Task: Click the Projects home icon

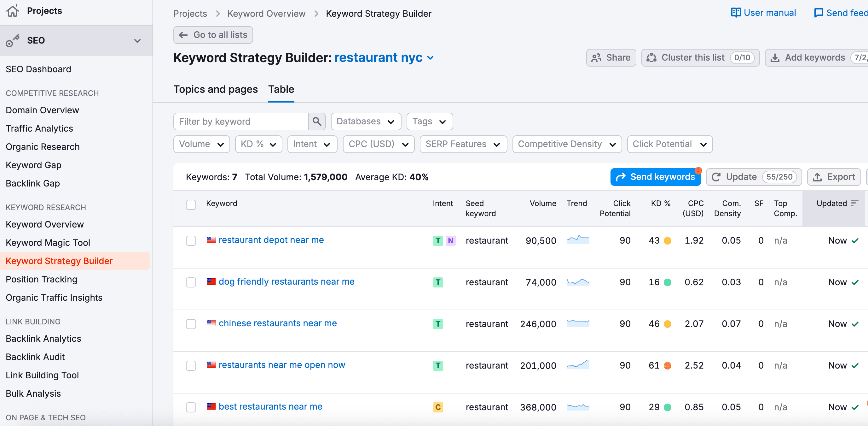Action: [x=13, y=11]
